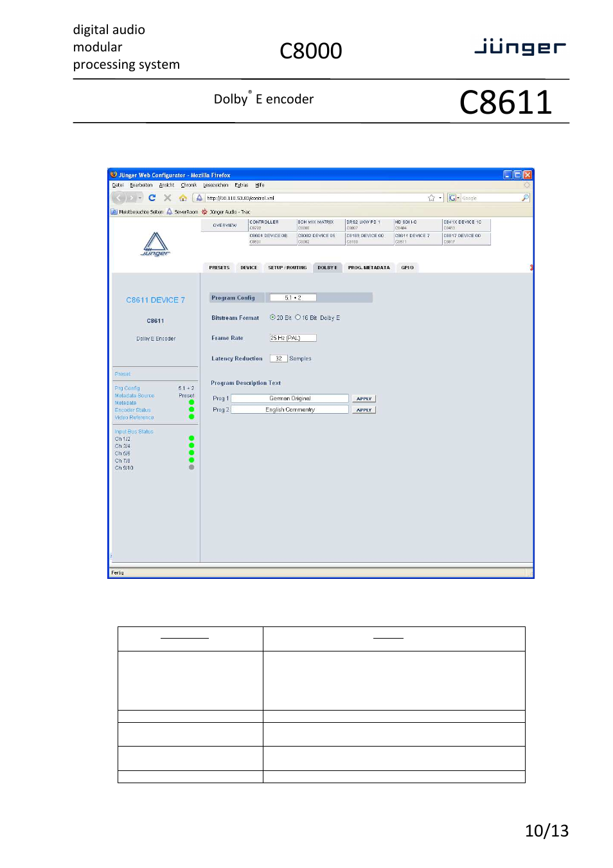Click the Video Reference green indicator
This screenshot has height=868, width=613.
coord(191,417)
